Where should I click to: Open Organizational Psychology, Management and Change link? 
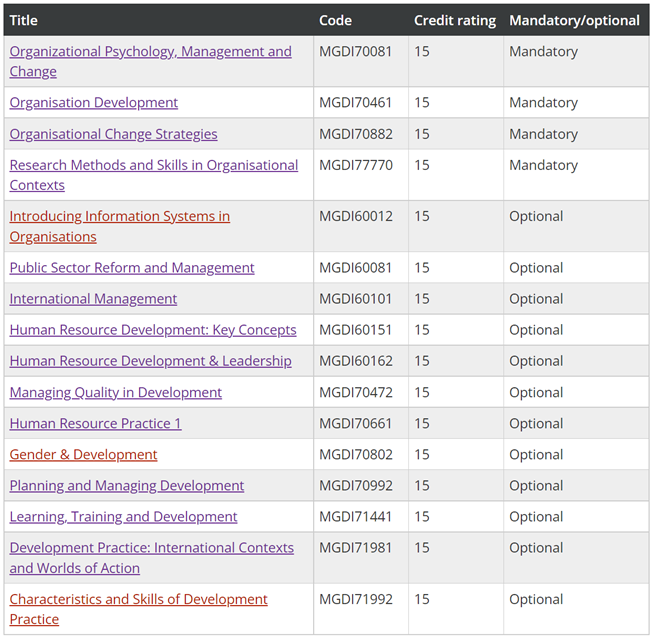coord(150,52)
